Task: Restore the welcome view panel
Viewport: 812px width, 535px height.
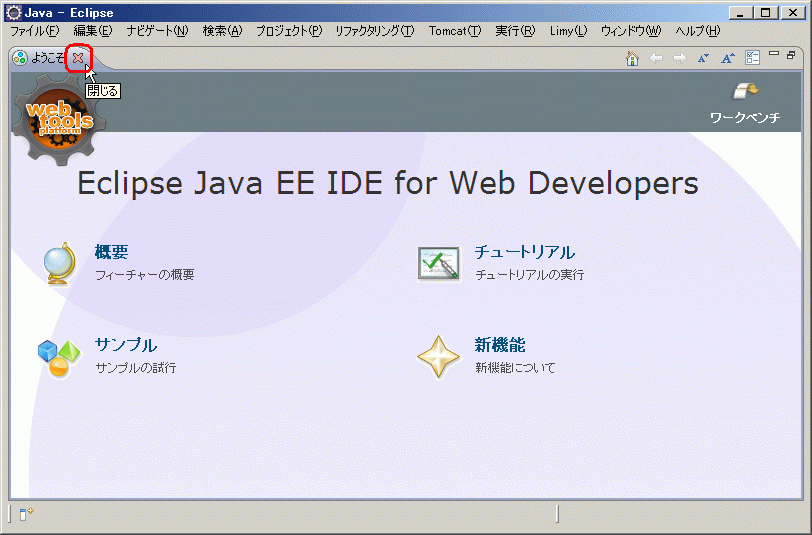Action: 791,54
